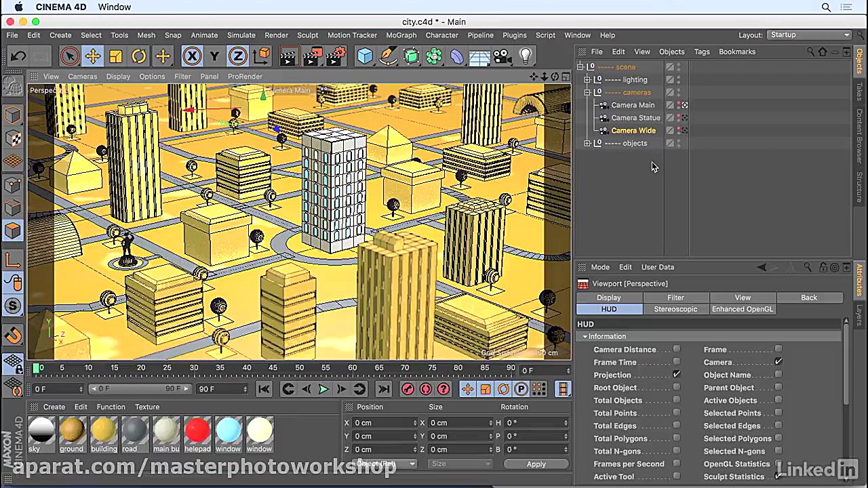868x488 pixels.
Task: Select the red helepad material swatch
Action: [x=197, y=430]
